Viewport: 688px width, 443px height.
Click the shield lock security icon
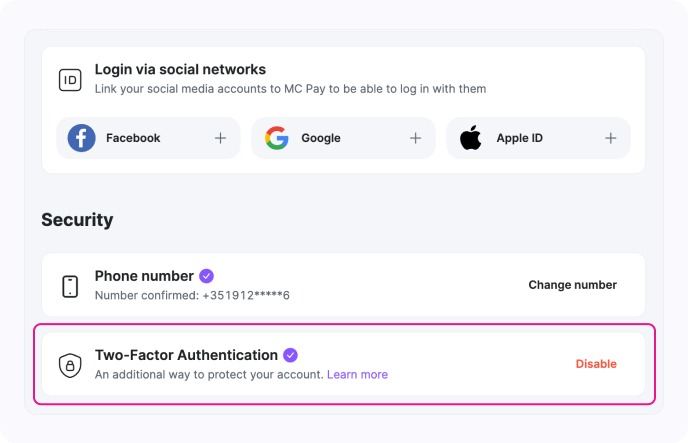pyautogui.click(x=70, y=365)
